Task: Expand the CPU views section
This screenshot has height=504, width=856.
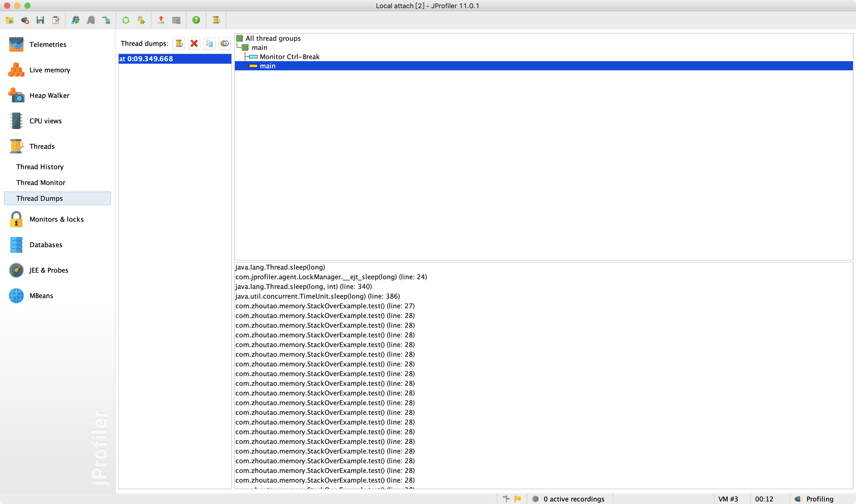Action: (46, 121)
